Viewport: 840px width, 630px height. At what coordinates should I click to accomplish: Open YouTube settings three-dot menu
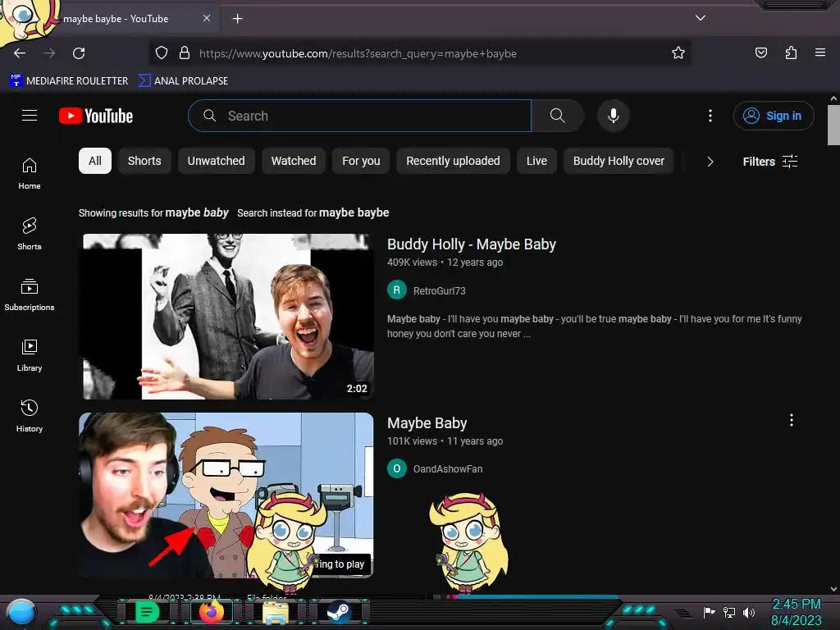[x=710, y=116]
